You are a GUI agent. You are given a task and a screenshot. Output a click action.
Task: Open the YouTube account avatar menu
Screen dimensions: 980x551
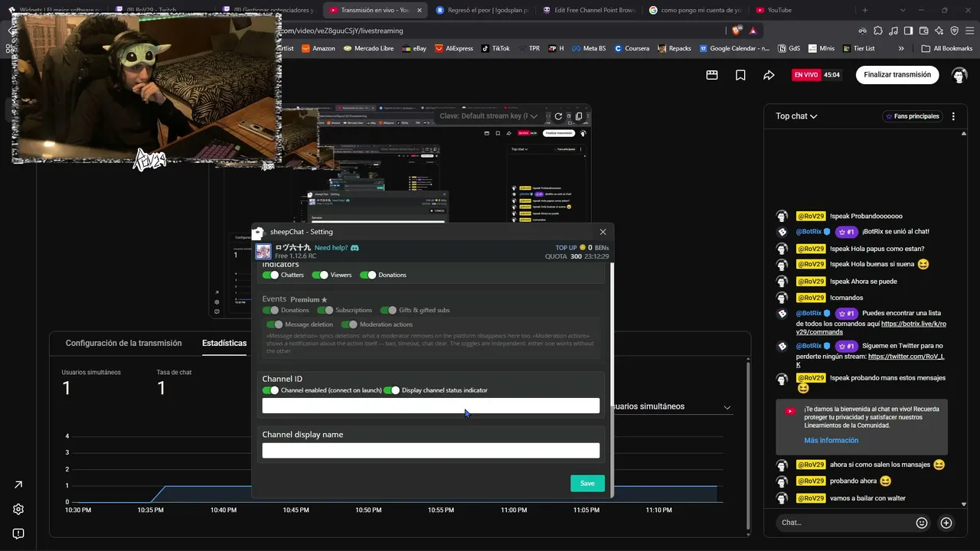(x=959, y=75)
